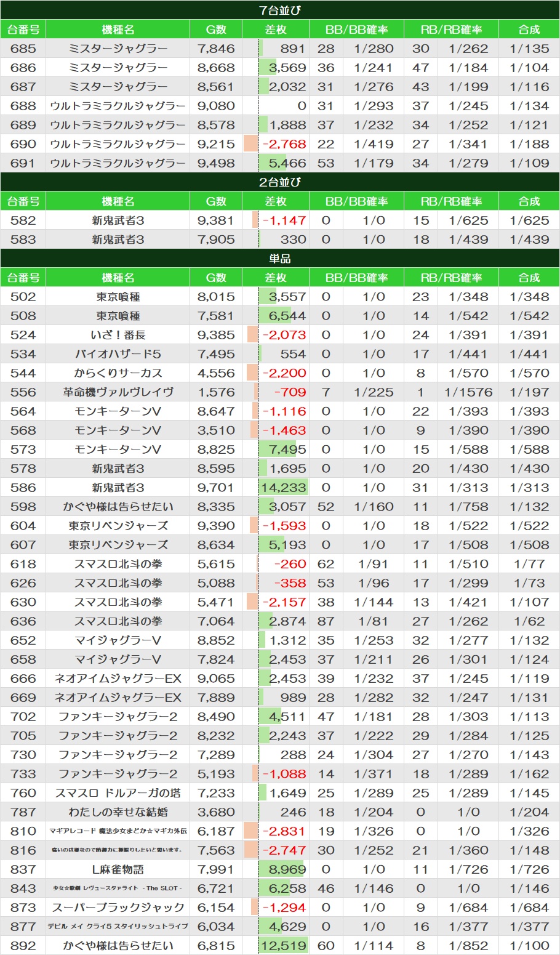Click the red -2,768 value

click(284, 144)
